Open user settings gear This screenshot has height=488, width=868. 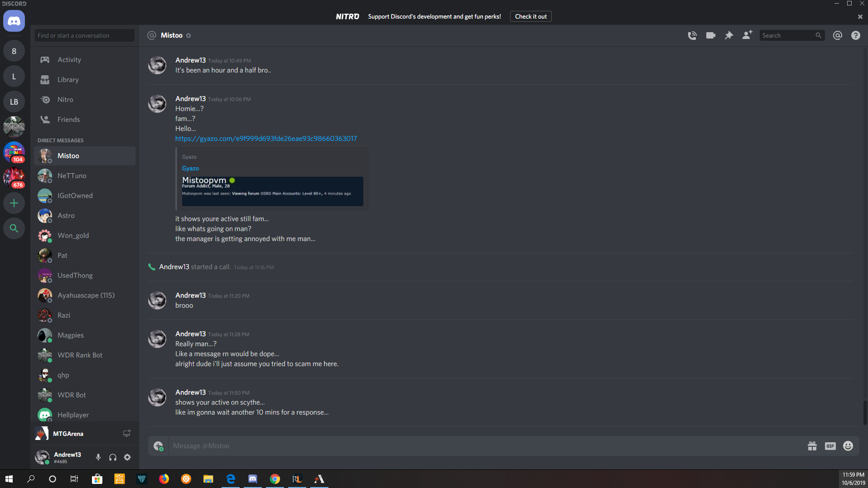[x=127, y=457]
